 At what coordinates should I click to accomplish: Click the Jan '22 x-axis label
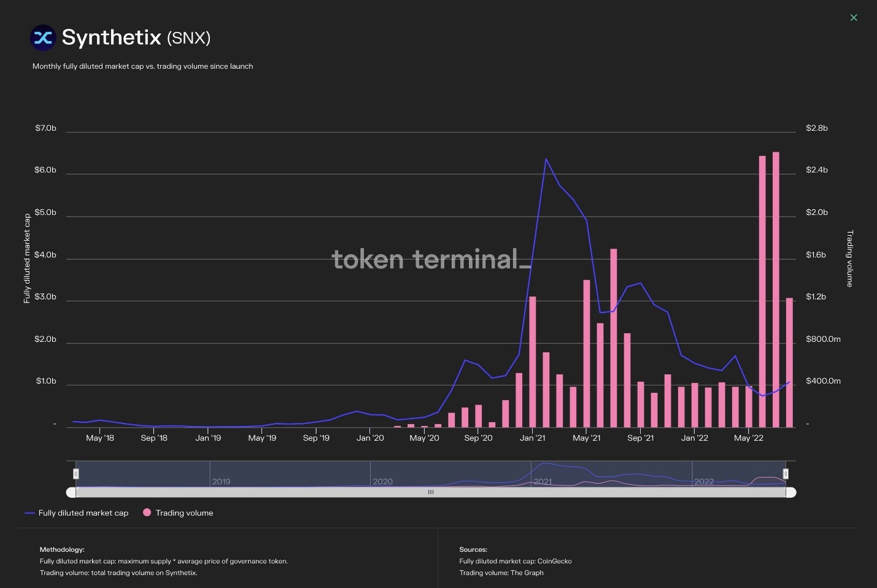click(694, 438)
